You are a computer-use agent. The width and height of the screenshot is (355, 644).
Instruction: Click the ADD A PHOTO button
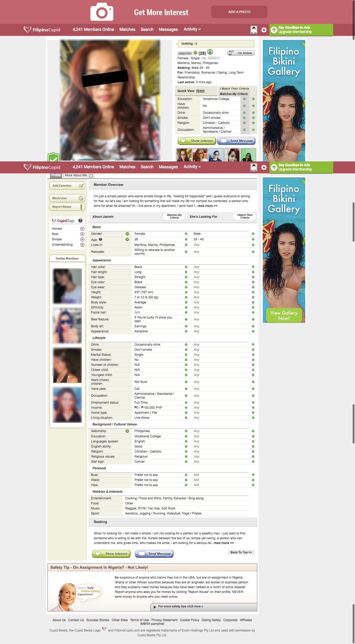(x=239, y=12)
